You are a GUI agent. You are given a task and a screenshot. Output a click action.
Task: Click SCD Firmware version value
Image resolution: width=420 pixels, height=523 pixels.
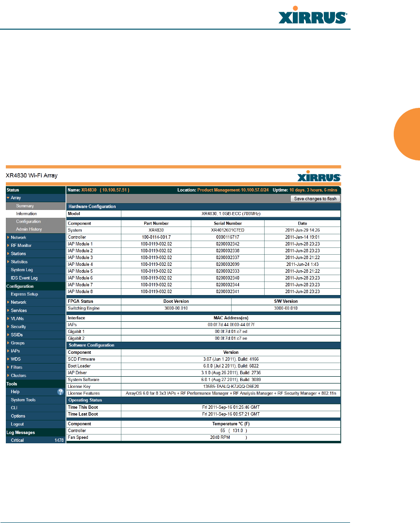click(231, 359)
